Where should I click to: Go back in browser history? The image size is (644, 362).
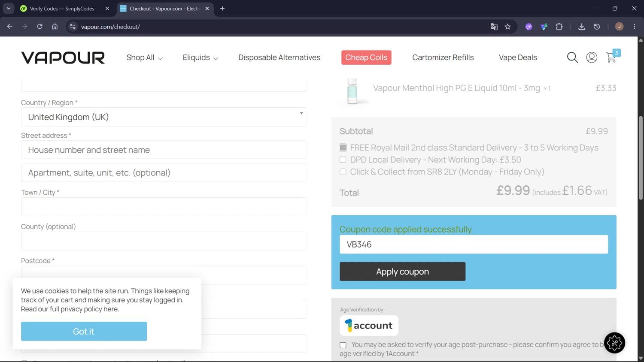point(9,27)
